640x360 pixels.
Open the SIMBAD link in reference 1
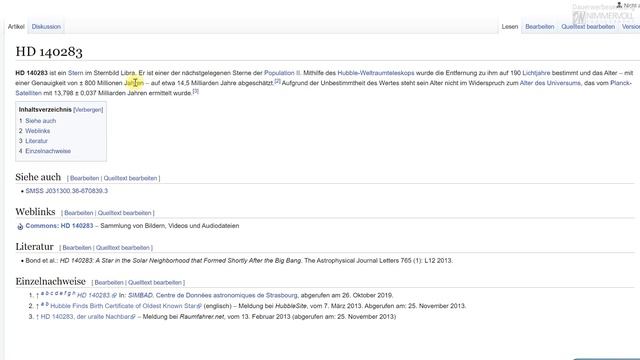click(x=140, y=295)
